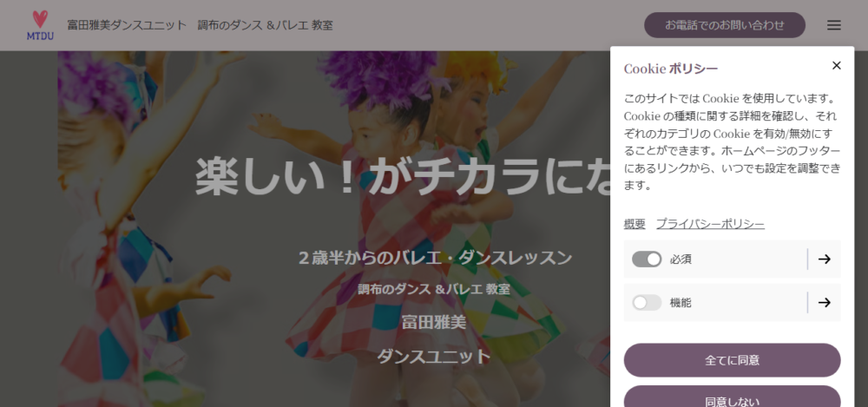The image size is (868, 407).
Task: Click the 機能 label text
Action: tap(681, 302)
